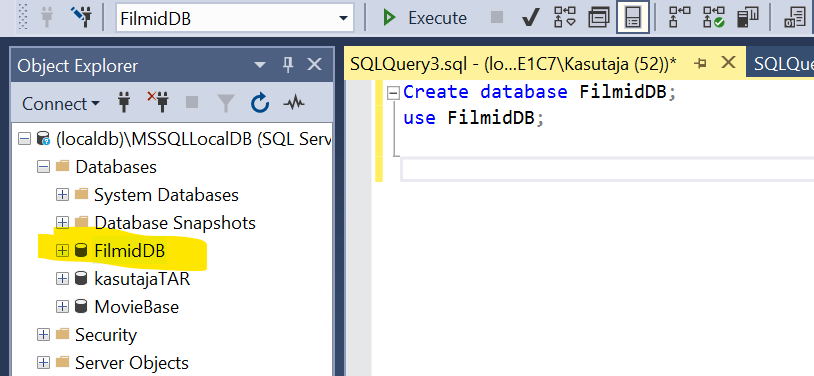The image size is (814, 376).
Task: Switch to the SQLQuery3.sql tab
Action: coord(513,64)
